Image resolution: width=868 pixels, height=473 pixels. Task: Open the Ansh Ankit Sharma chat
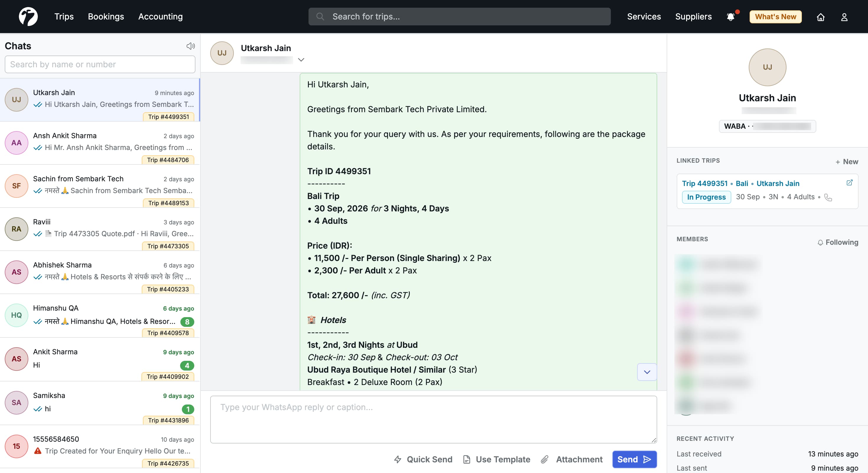100,143
